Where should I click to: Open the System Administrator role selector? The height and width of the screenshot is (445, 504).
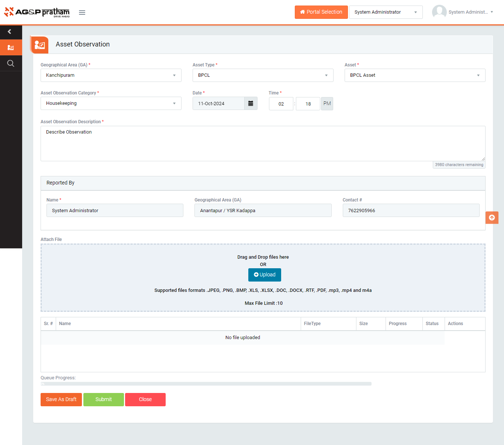tap(386, 12)
